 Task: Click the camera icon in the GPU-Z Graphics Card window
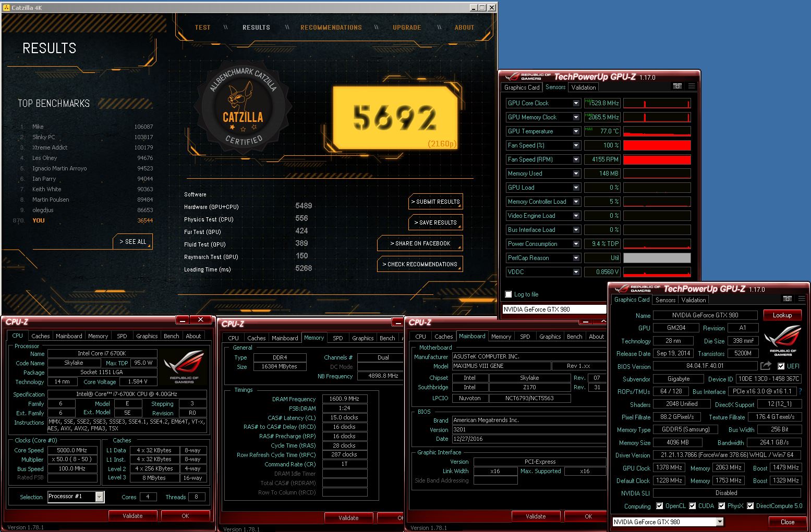tap(787, 299)
